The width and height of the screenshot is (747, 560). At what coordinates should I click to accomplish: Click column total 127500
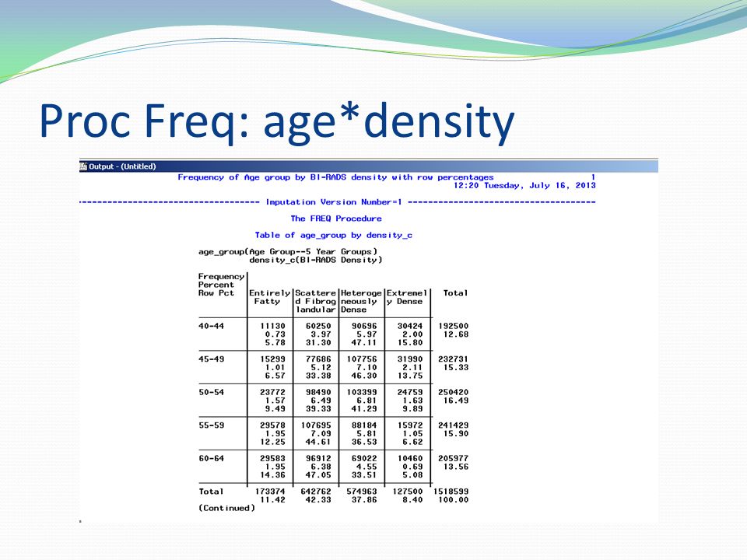pos(407,492)
